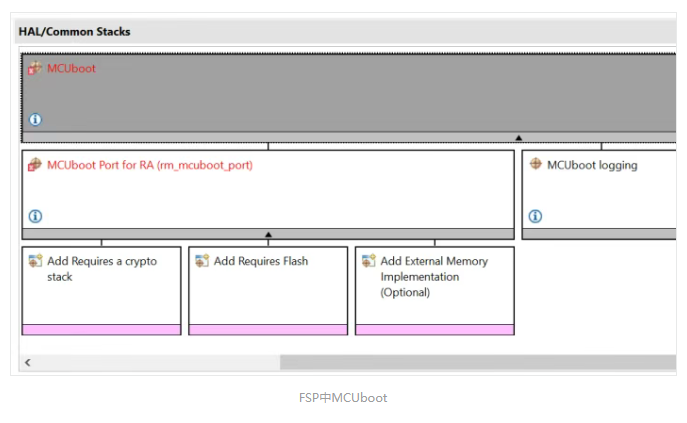This screenshot has height=423, width=687.
Task: Click pink bar under Add Requires Flash
Action: (x=268, y=330)
